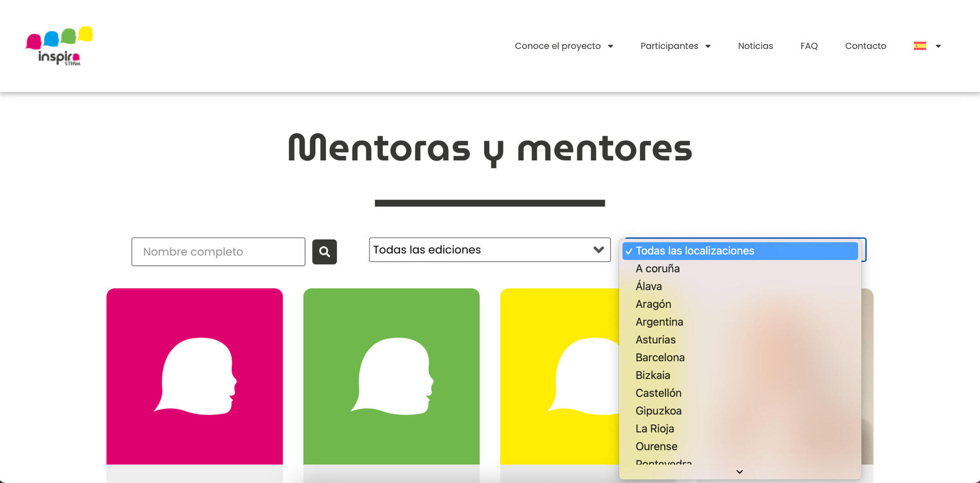Open the green mentor profile card
This screenshot has height=483, width=980.
(x=391, y=376)
